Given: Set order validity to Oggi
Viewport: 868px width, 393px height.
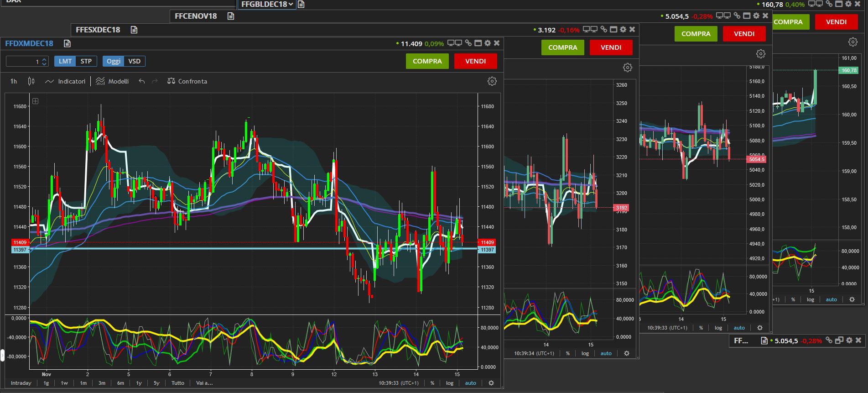Looking at the screenshot, I should [x=114, y=61].
